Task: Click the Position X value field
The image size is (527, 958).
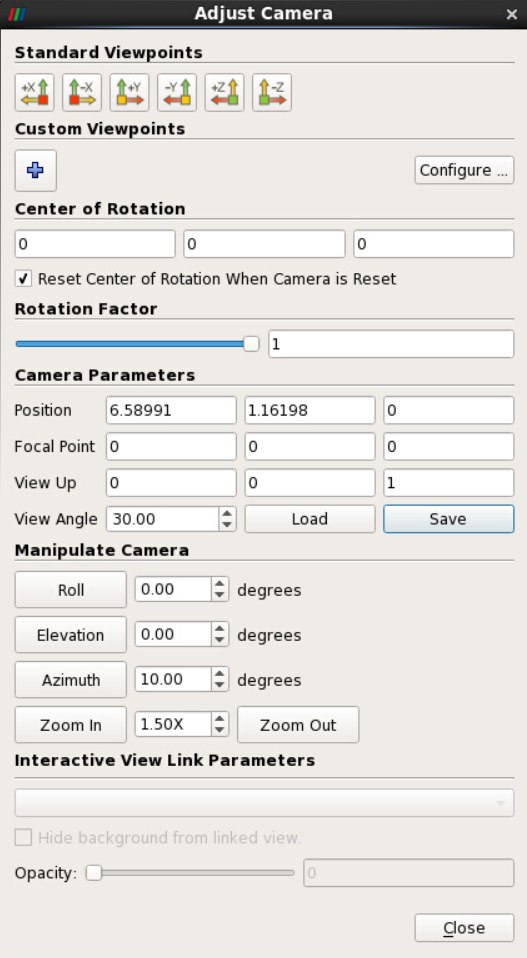Action: click(x=171, y=410)
